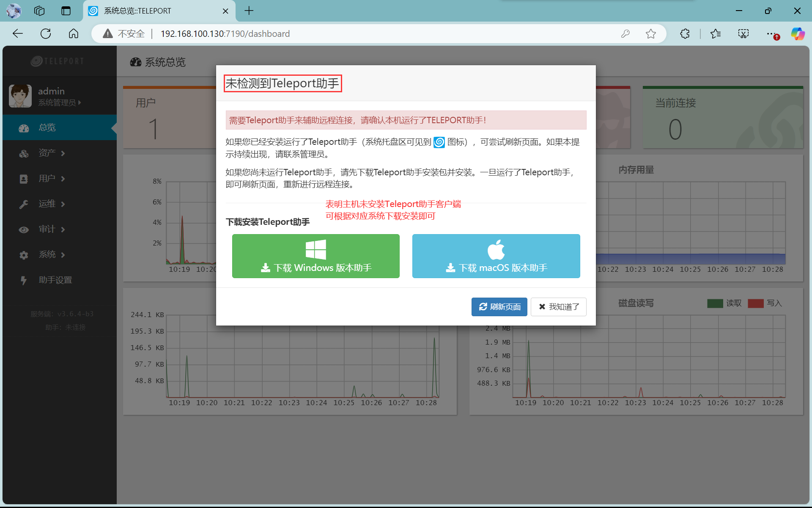Select 总览 in the sidebar

point(47,128)
